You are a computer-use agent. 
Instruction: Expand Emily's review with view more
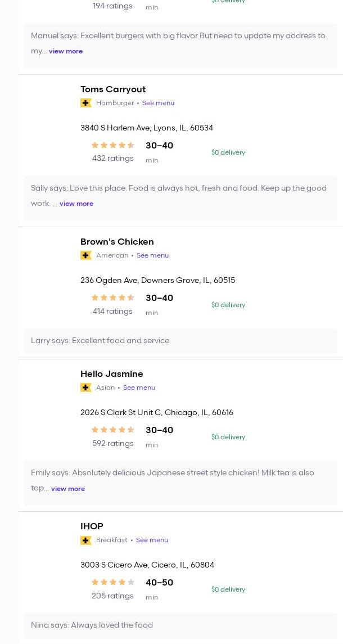coord(68,489)
